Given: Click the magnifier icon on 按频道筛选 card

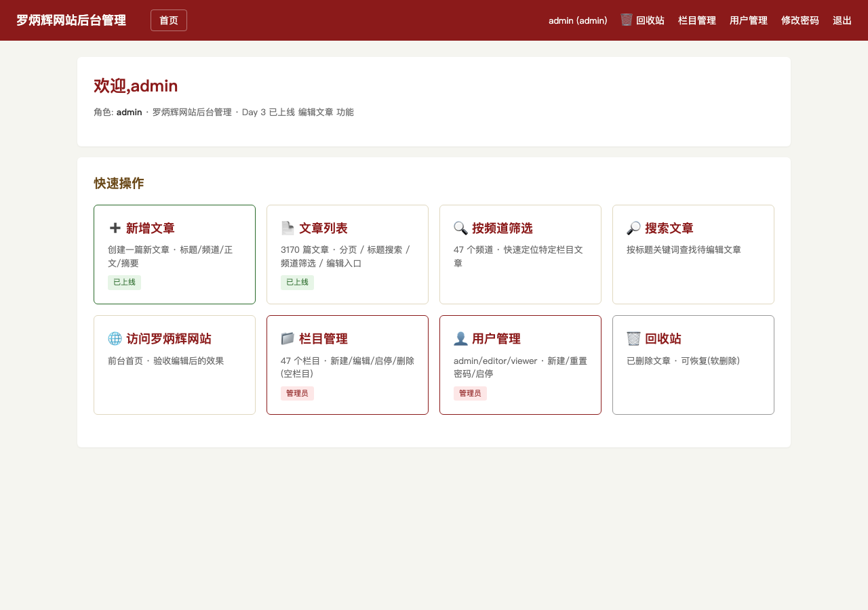Looking at the screenshot, I should [x=460, y=228].
